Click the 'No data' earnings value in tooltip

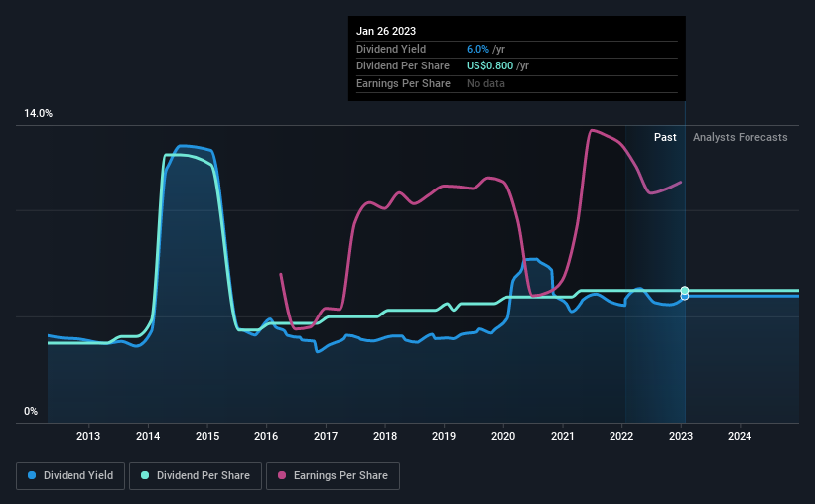coord(485,83)
